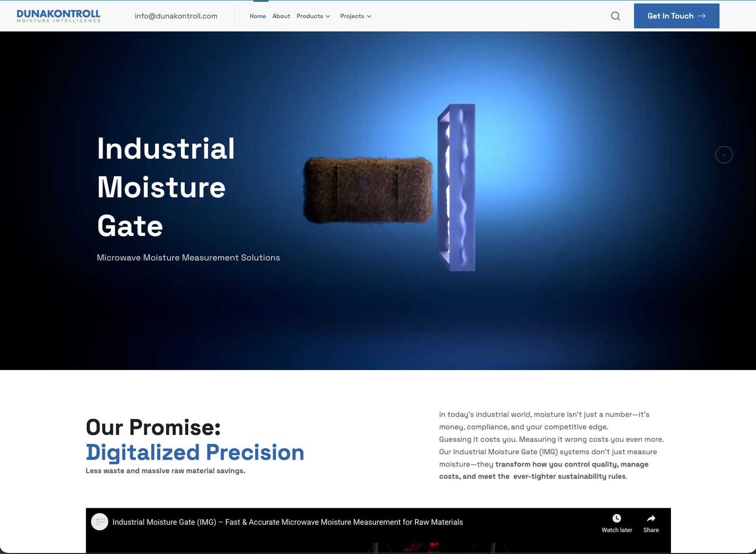Click the Share arrow icon on video
Screen dimensions: 756x554
651,519
